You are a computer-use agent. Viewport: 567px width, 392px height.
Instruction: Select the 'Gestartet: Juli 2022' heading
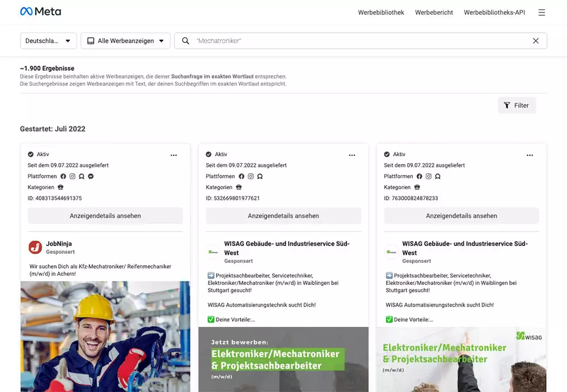click(53, 129)
